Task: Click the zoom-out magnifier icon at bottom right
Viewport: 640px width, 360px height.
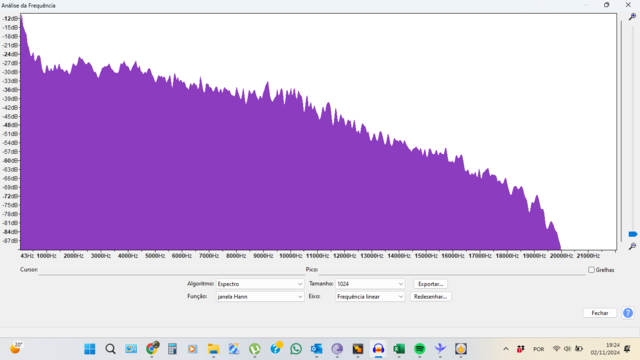Action: (632, 246)
